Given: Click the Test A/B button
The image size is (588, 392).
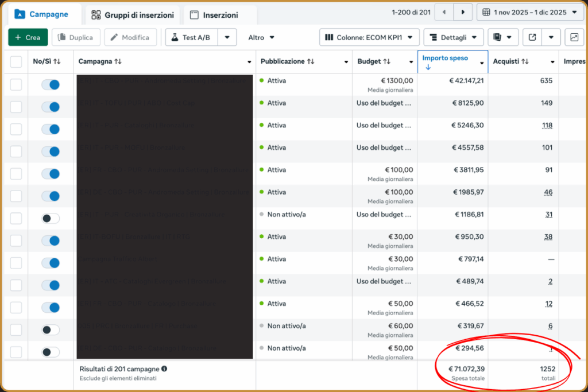Looking at the screenshot, I should click(x=192, y=37).
